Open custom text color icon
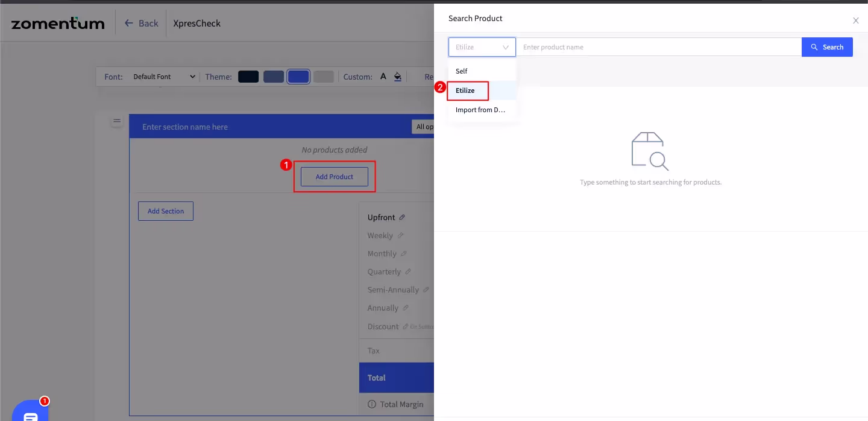The height and width of the screenshot is (421, 868). click(383, 77)
